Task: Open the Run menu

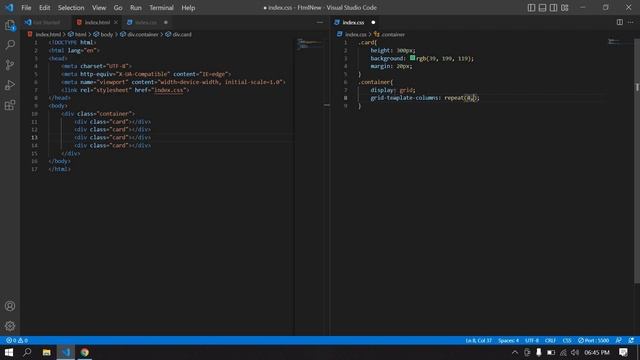Action: 136,8
